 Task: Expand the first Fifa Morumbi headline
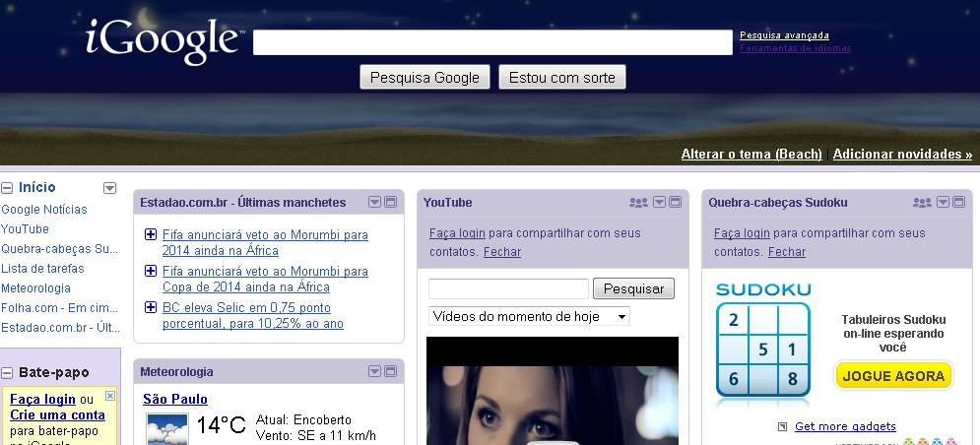(x=151, y=234)
